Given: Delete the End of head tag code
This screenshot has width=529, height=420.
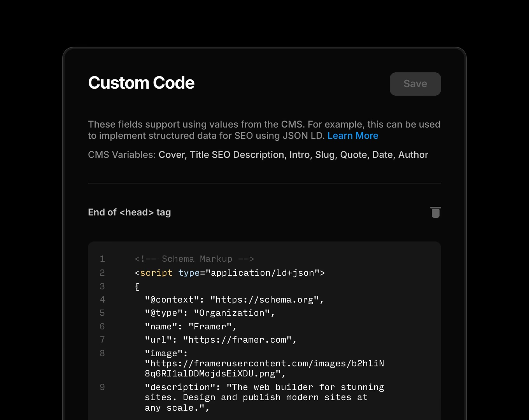Looking at the screenshot, I should tap(435, 212).
